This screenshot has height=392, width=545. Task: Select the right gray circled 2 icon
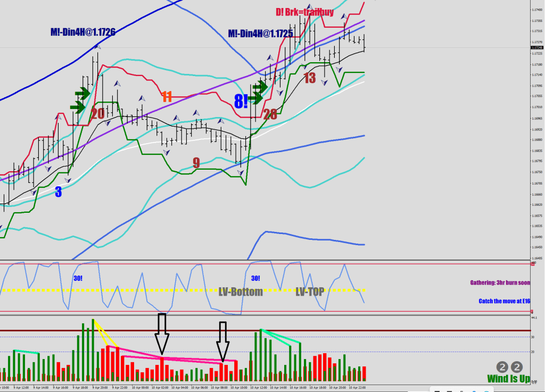tap(517, 367)
